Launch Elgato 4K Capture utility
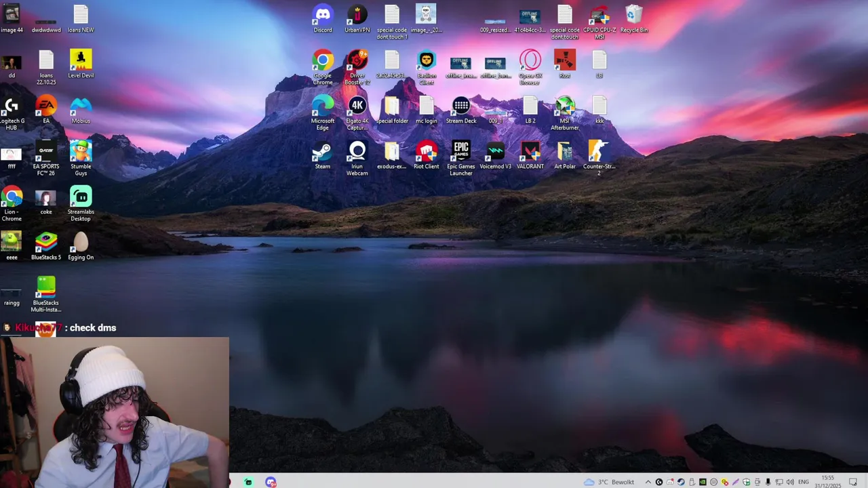 [357, 113]
